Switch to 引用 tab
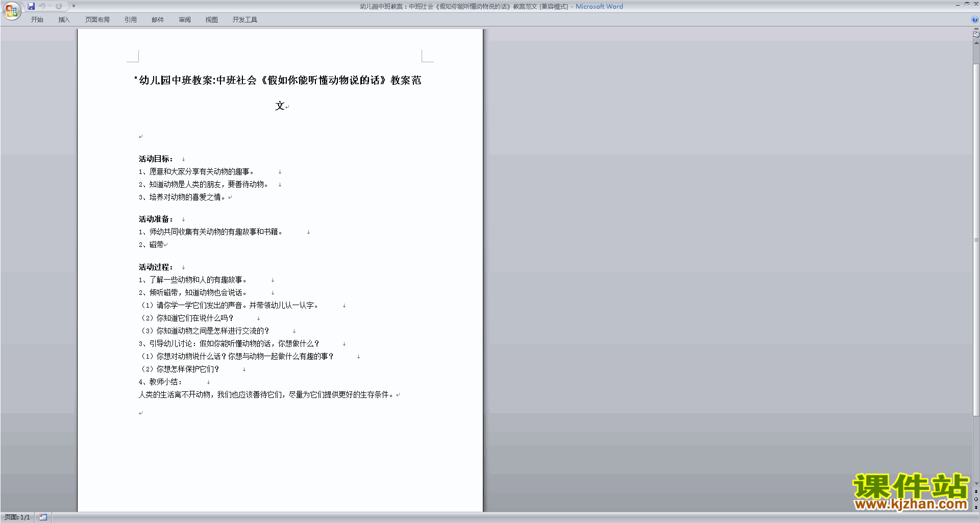980x523 pixels. [x=130, y=20]
